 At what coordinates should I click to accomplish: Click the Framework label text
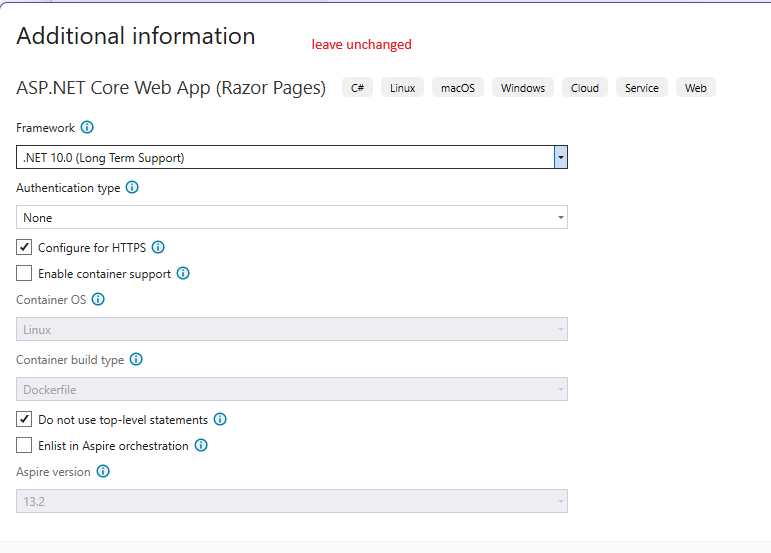pyautogui.click(x=45, y=128)
